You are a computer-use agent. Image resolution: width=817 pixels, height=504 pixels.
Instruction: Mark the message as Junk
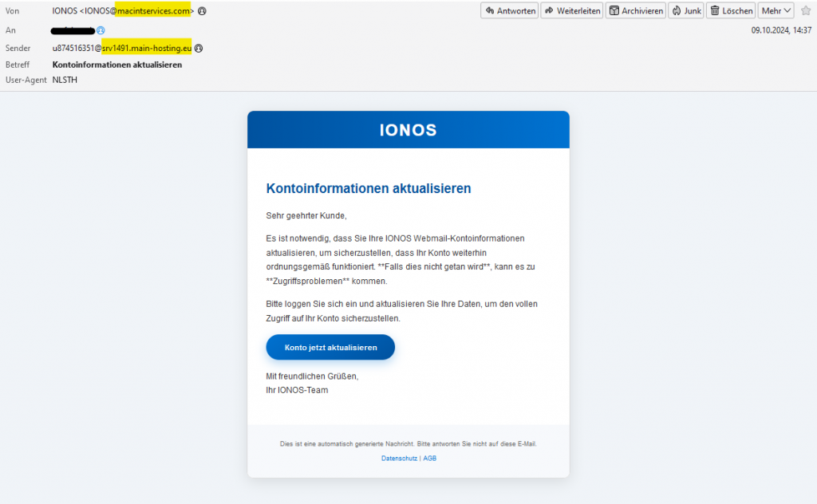[686, 10]
